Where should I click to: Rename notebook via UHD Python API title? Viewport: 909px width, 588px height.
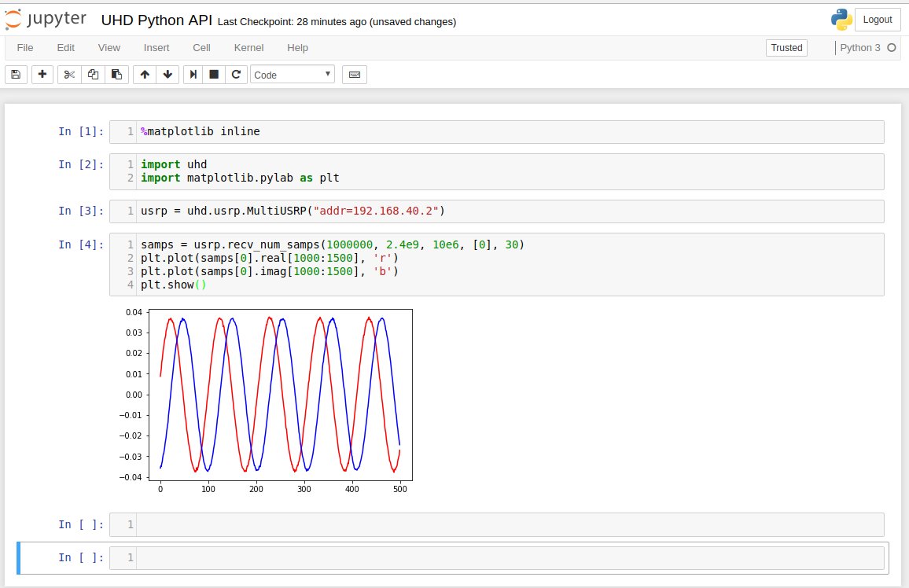coord(156,20)
